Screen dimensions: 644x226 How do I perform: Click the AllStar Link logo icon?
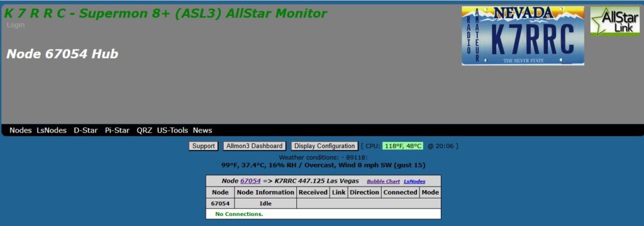pos(615,21)
